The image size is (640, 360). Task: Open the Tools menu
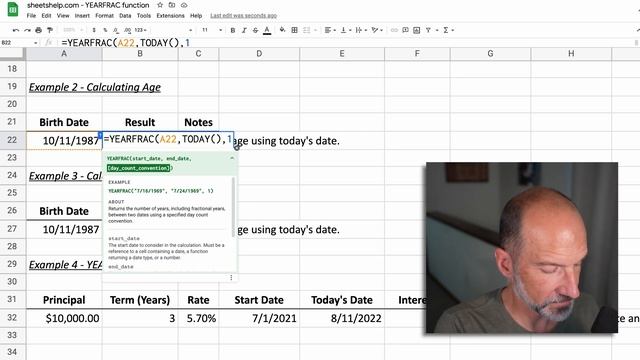(x=144, y=16)
